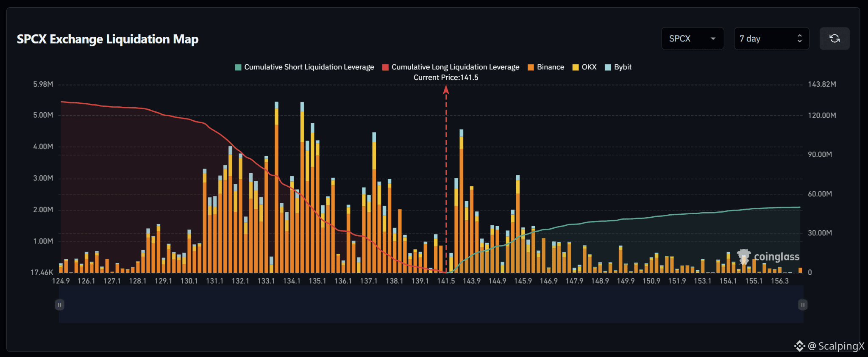Image resolution: width=868 pixels, height=357 pixels.
Task: Click the 143.82M right axis label
Action: 822,84
